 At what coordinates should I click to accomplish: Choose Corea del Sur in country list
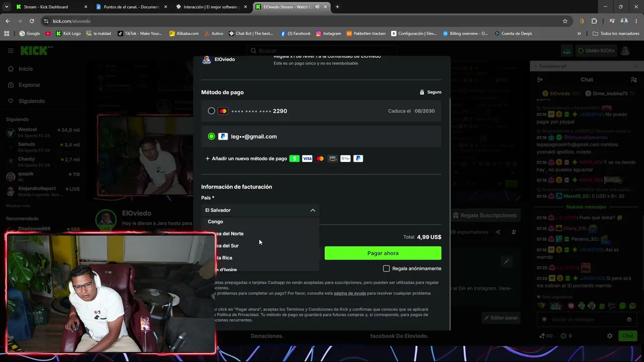point(260,246)
